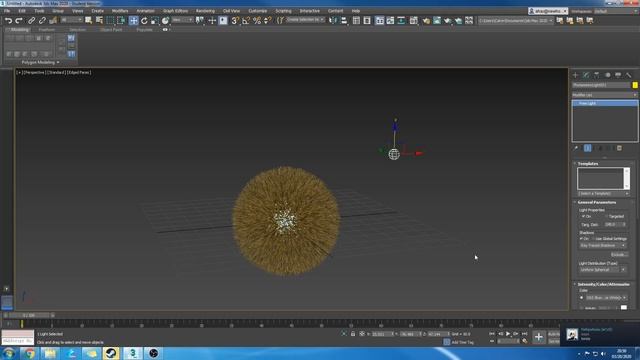Toggle 3D Snaps on the toolbar

point(235,20)
